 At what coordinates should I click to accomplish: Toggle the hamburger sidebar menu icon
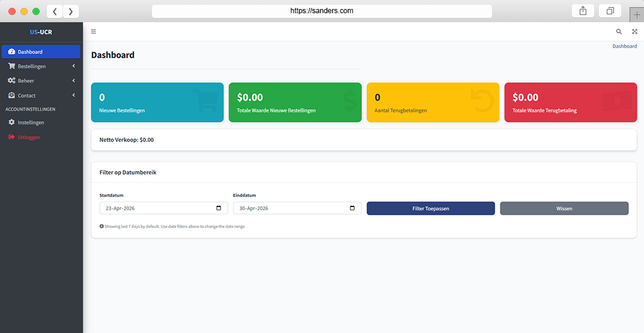point(93,32)
